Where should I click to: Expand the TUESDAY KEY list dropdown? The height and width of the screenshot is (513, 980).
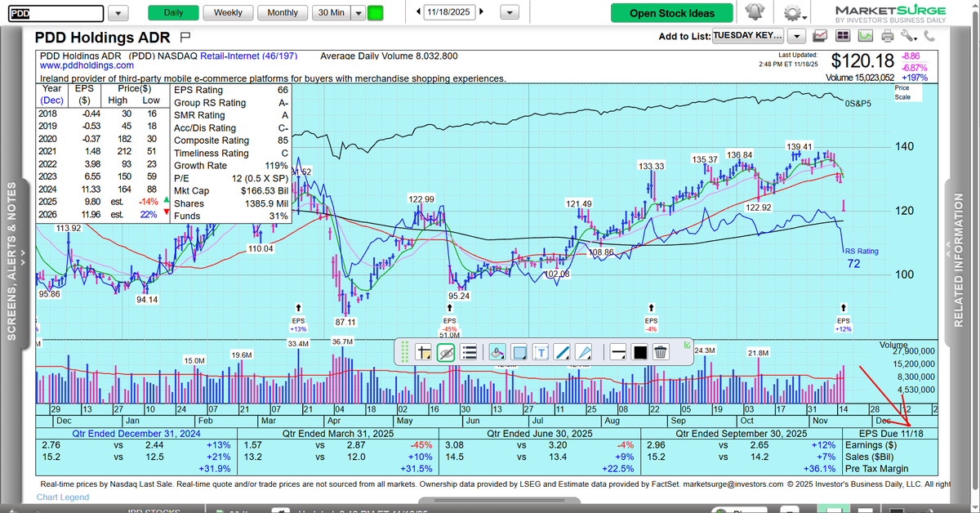795,36
